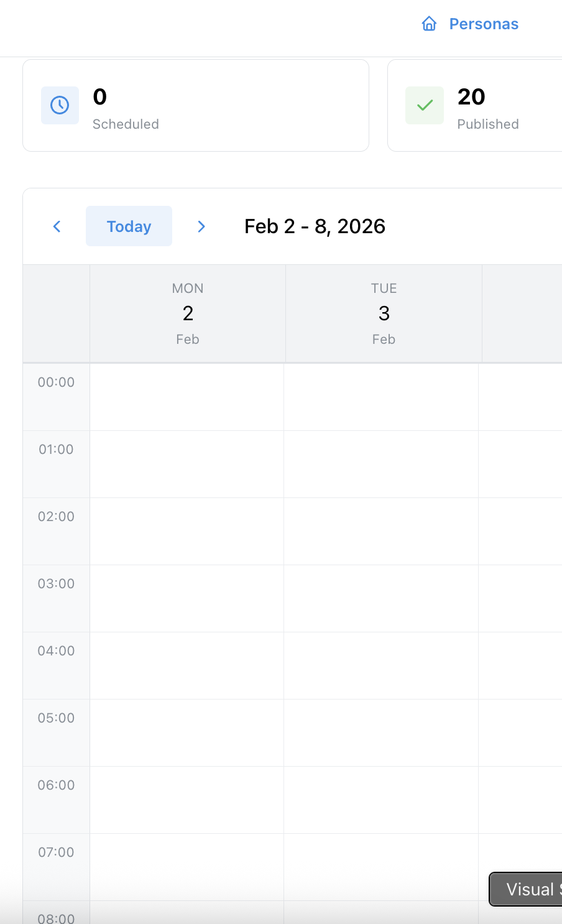Jump to current week via Today button
This screenshot has width=562, height=924.
[129, 226]
